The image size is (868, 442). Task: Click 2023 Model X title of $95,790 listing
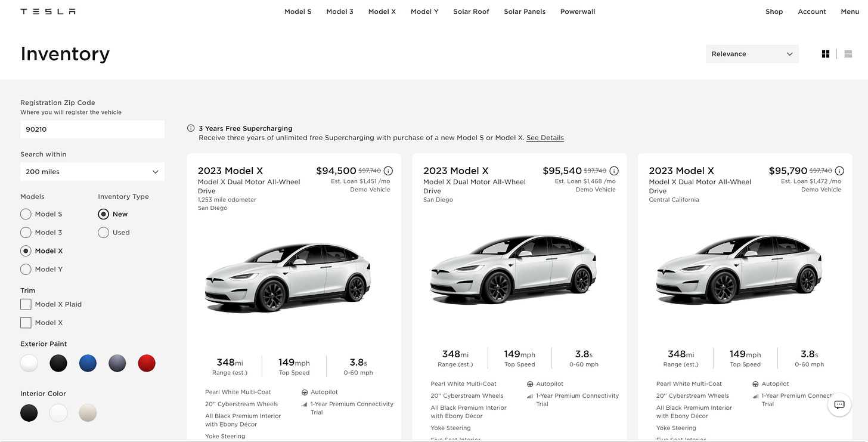(x=681, y=171)
